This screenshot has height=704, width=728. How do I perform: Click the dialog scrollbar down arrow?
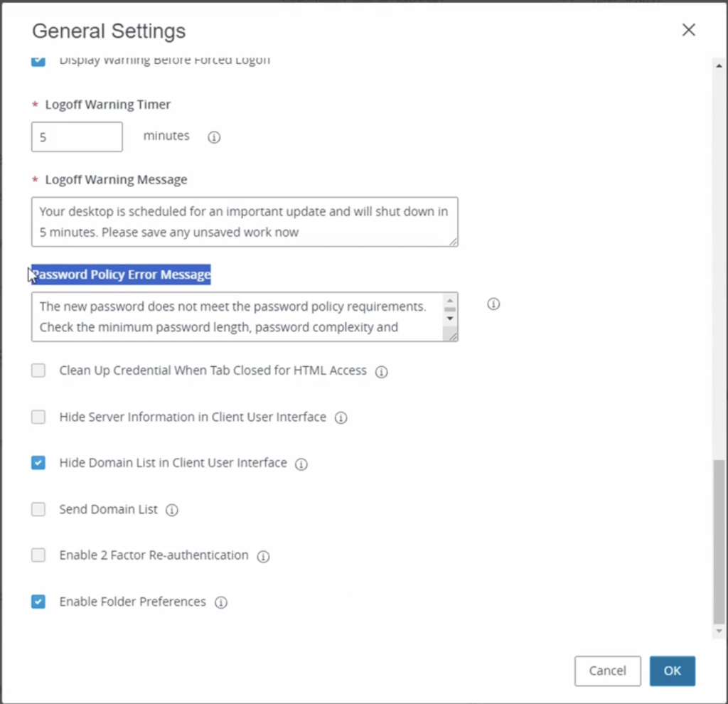(719, 631)
